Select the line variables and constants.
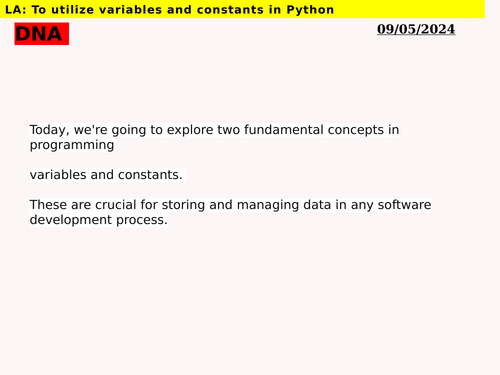Image resolution: width=500 pixels, height=375 pixels. pyautogui.click(x=106, y=175)
